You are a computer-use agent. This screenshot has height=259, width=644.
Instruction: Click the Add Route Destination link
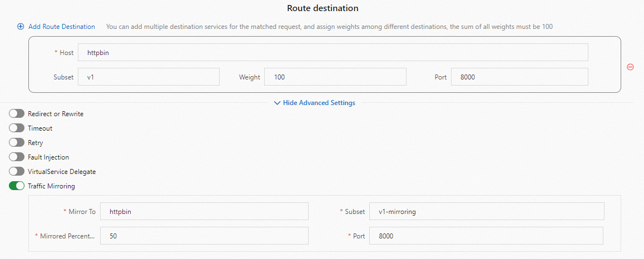[x=61, y=26]
